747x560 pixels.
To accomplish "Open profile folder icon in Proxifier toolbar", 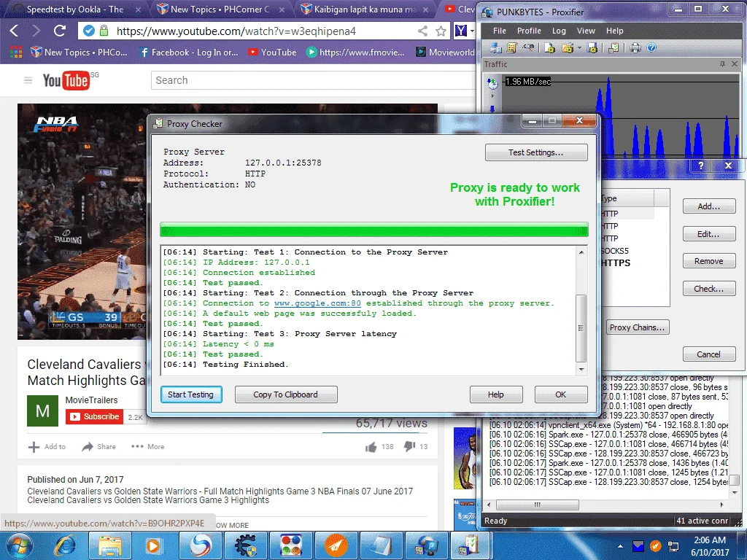I will (567, 47).
